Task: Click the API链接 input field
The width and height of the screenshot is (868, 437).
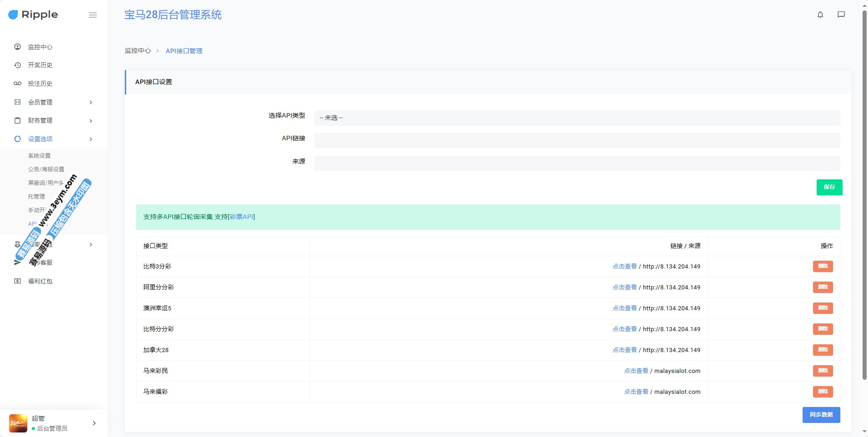Action: (x=577, y=140)
